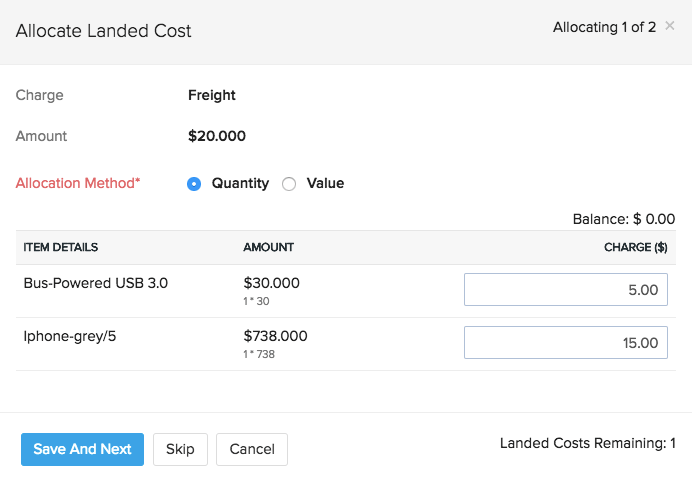Image resolution: width=692 pixels, height=482 pixels.
Task: Click the Iphone-grey/5 item name
Action: (70, 336)
